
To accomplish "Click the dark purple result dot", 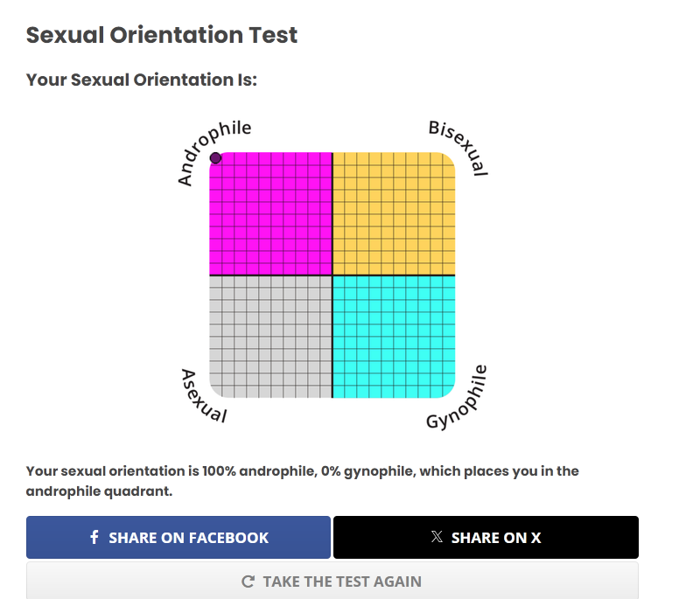I will [x=215, y=158].
